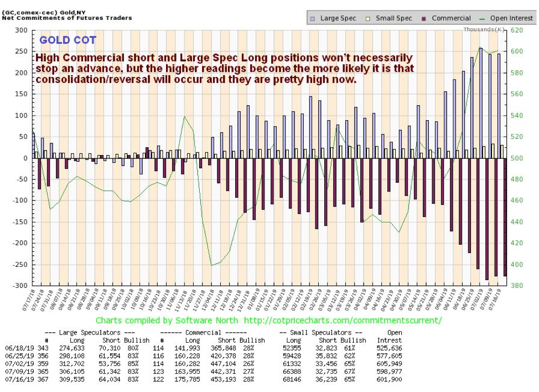Click the Large Speculators table header
The width and height of the screenshot is (539, 392).
(90, 333)
